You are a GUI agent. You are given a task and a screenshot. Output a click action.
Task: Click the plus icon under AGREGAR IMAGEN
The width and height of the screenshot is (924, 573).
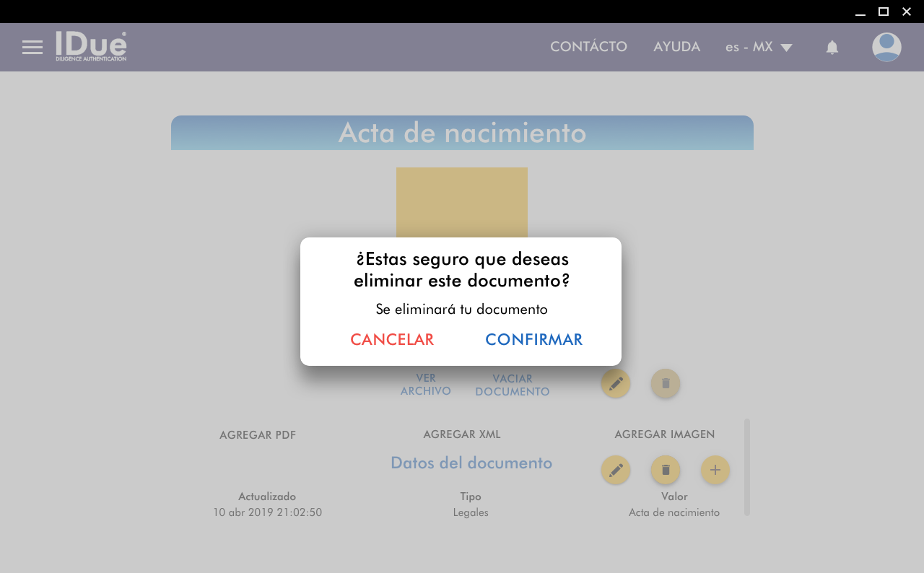click(715, 471)
